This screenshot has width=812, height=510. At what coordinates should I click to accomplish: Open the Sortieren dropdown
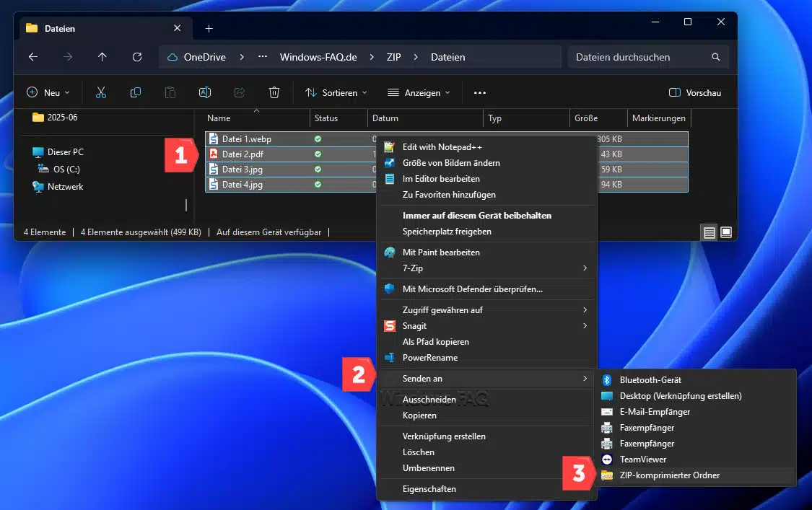click(x=336, y=92)
